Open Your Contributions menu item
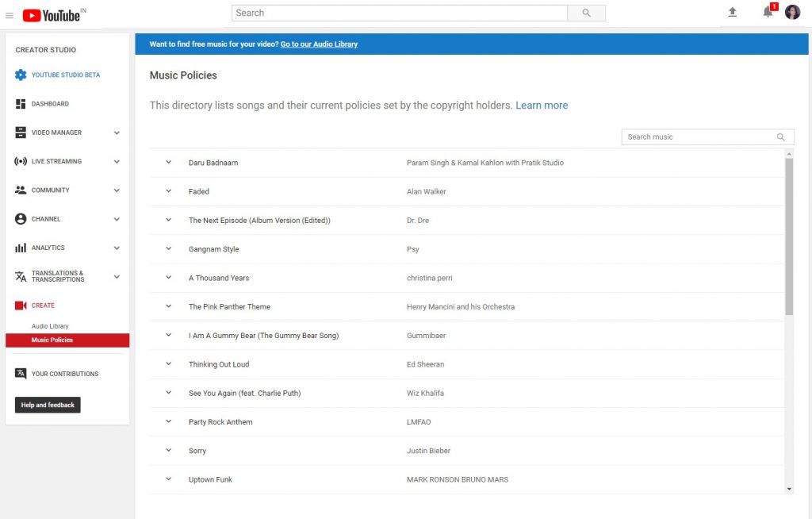This screenshot has width=812, height=519. [x=65, y=374]
